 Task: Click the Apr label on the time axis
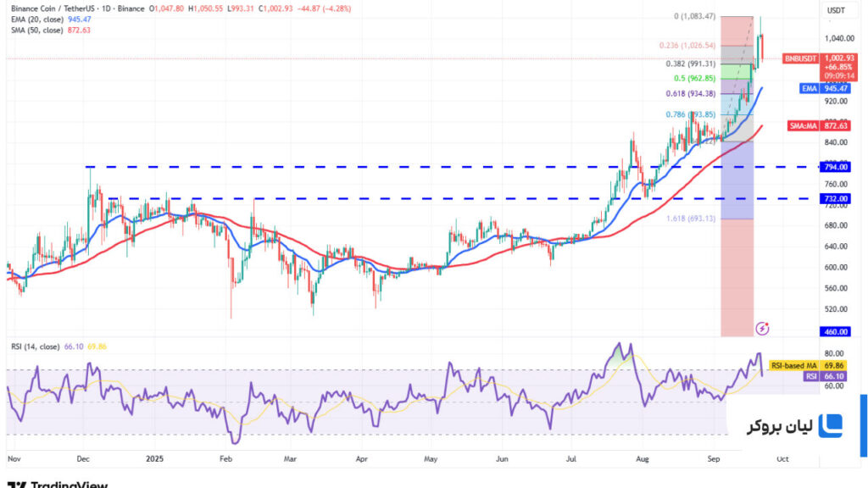point(361,458)
